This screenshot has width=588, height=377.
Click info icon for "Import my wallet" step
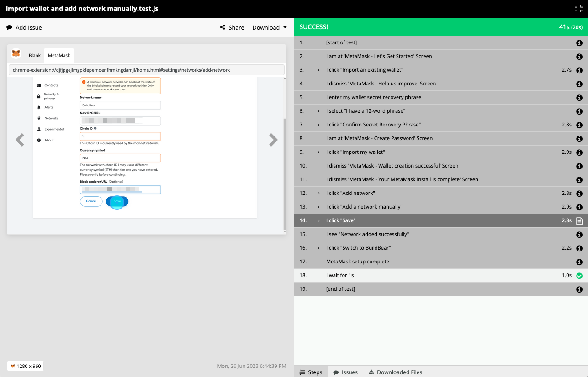tap(579, 152)
